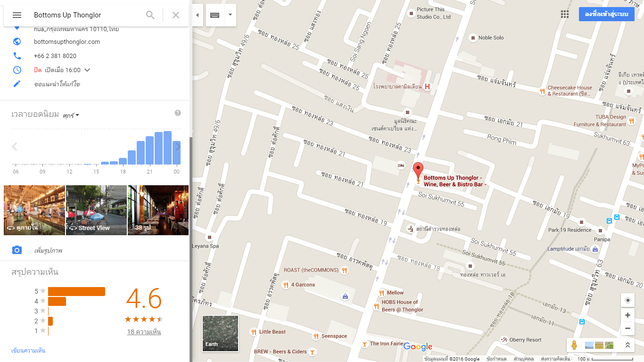The width and height of the screenshot is (644, 362).
Task: Click the Lamptitude Ekkamai shop marker
Action: [595, 249]
